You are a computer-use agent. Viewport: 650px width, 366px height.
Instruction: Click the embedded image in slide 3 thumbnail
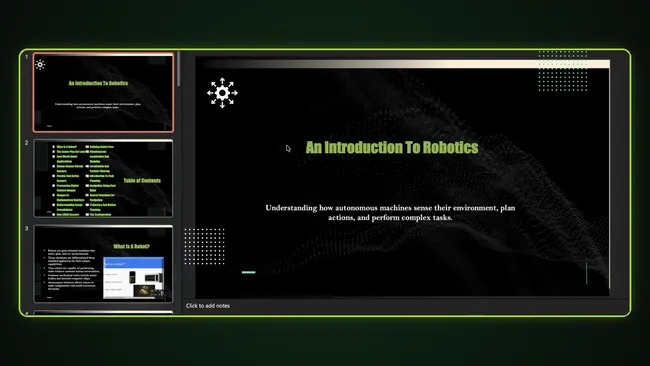[133, 277]
